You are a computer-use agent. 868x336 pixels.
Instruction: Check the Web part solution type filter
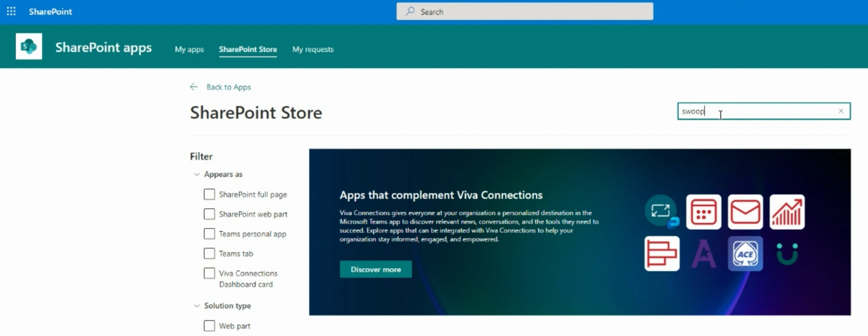click(x=210, y=326)
